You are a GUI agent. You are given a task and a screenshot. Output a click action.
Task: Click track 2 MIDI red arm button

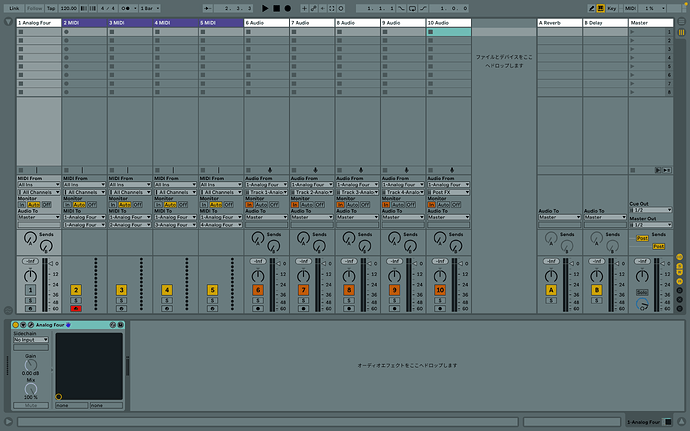point(76,309)
